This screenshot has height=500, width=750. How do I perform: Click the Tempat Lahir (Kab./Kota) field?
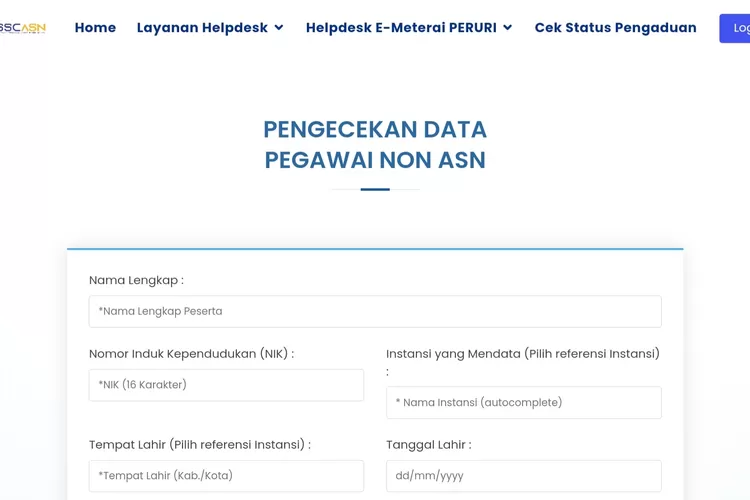pos(226,476)
